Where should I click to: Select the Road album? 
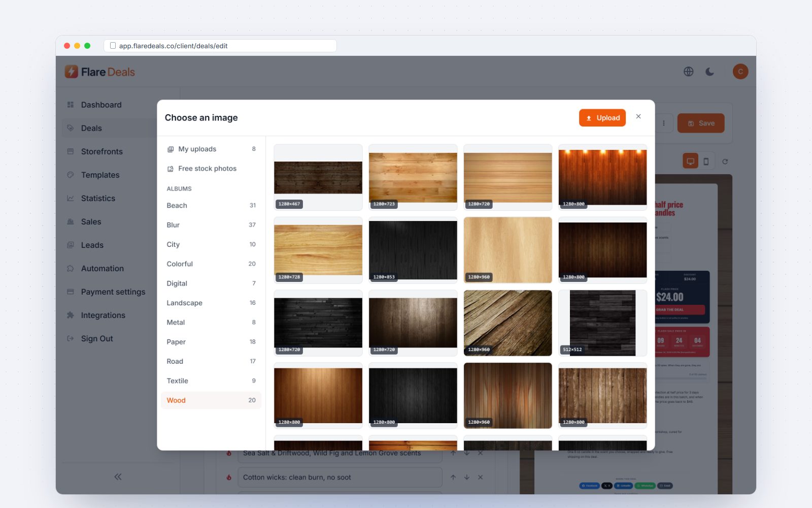click(x=211, y=362)
